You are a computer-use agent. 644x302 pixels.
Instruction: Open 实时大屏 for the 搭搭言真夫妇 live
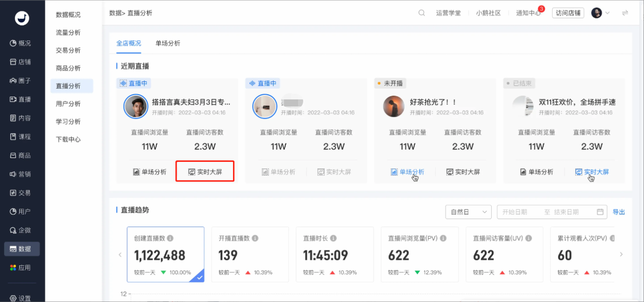205,172
